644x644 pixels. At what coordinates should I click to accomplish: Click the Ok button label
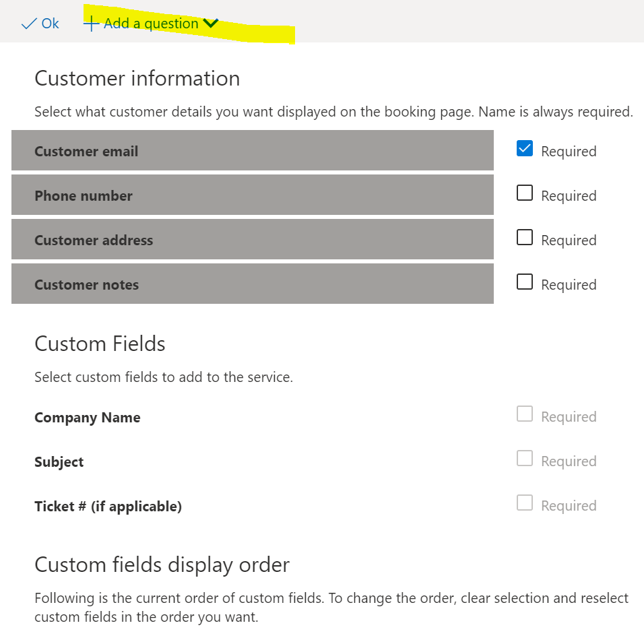(x=50, y=24)
